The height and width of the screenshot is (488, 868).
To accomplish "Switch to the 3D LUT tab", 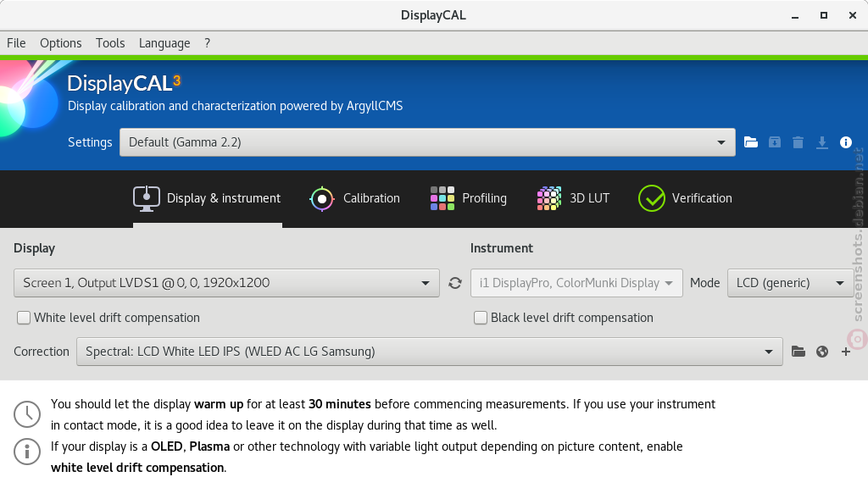I will point(573,198).
